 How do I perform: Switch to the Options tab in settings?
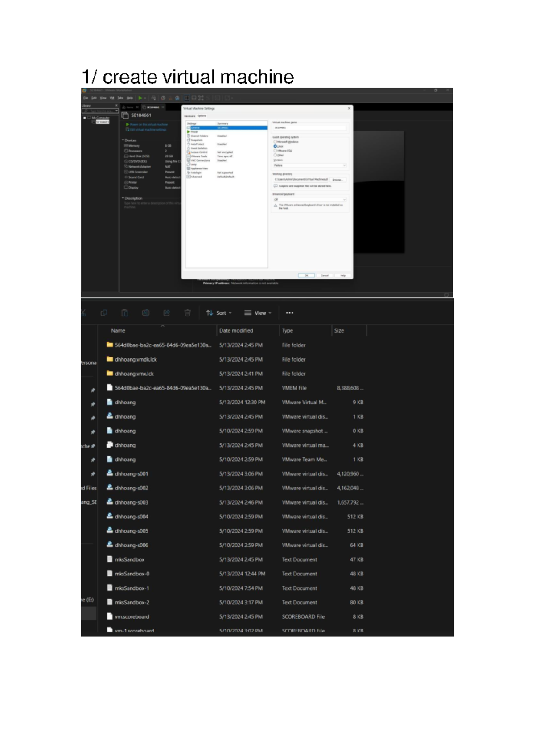pos(202,116)
